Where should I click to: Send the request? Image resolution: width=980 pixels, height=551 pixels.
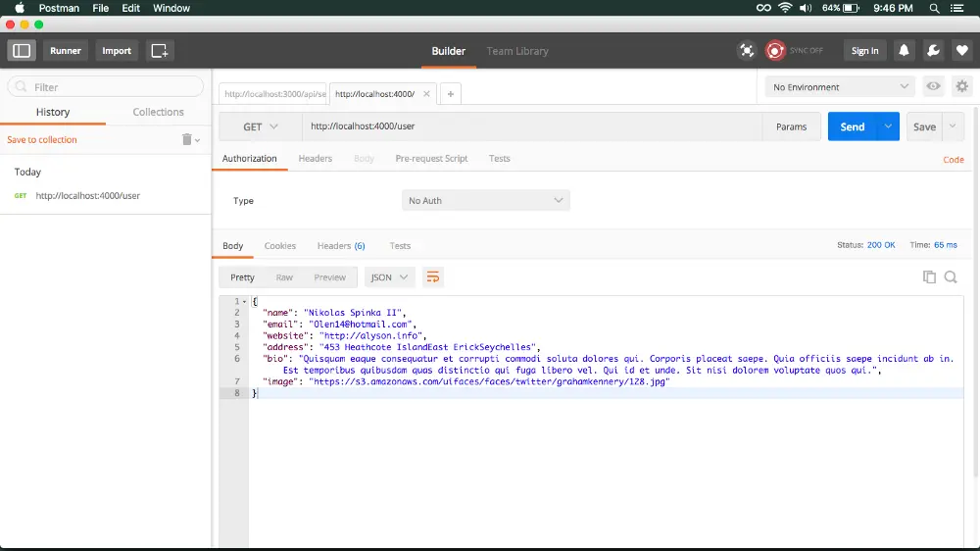[x=852, y=126]
